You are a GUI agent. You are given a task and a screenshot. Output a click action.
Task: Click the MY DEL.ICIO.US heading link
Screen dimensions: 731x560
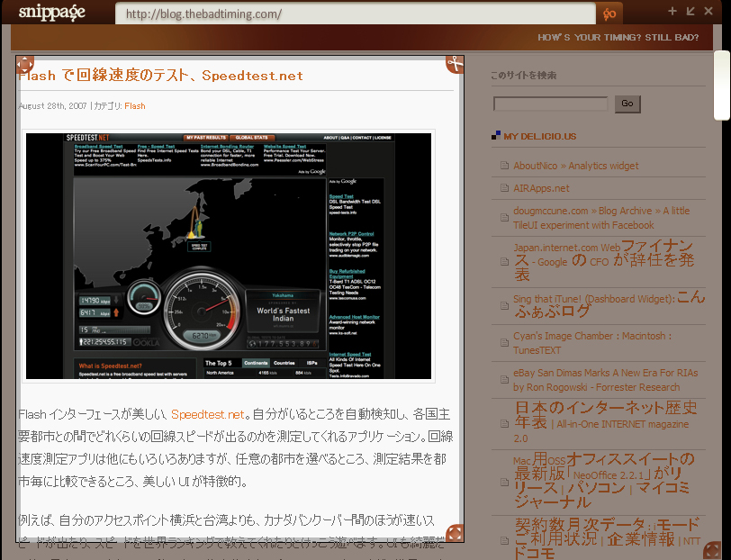[x=540, y=136]
